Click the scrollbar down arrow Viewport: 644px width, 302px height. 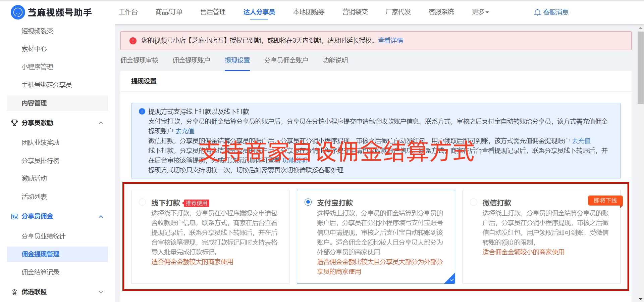(x=641, y=299)
